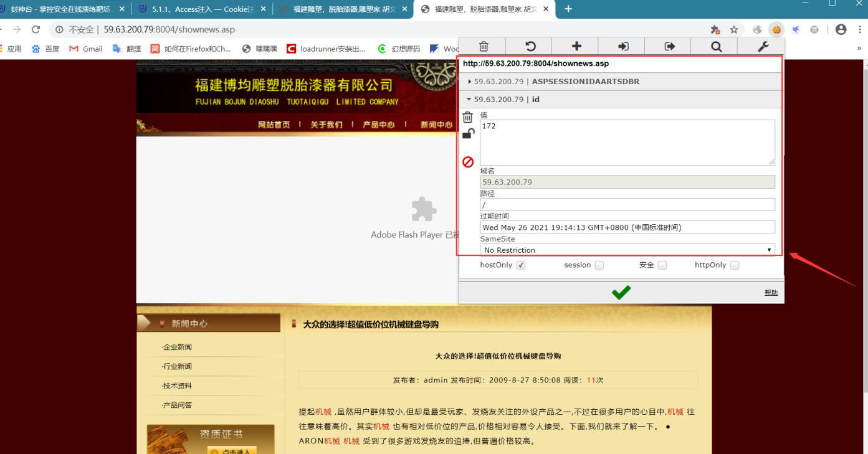Collapse the id cookie row
This screenshot has height=454, width=868.
621,99
